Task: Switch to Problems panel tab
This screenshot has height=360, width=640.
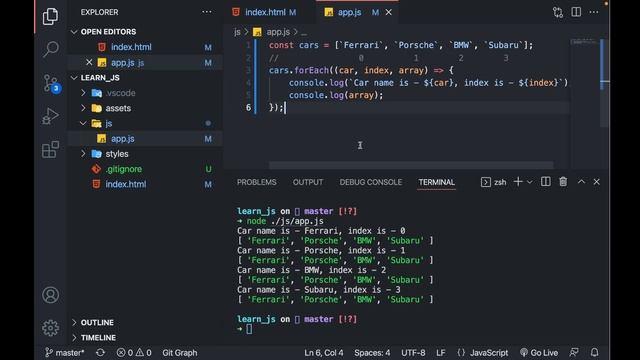Action: (x=256, y=182)
